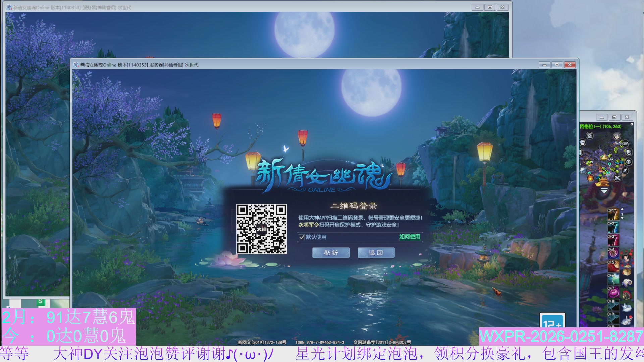Toggle the crossed swords PK mode icon

(616, 177)
